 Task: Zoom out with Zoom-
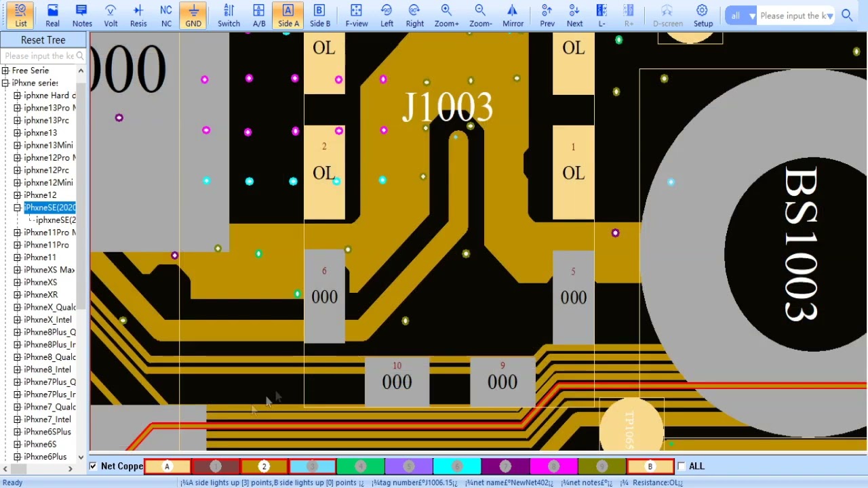pyautogui.click(x=480, y=15)
